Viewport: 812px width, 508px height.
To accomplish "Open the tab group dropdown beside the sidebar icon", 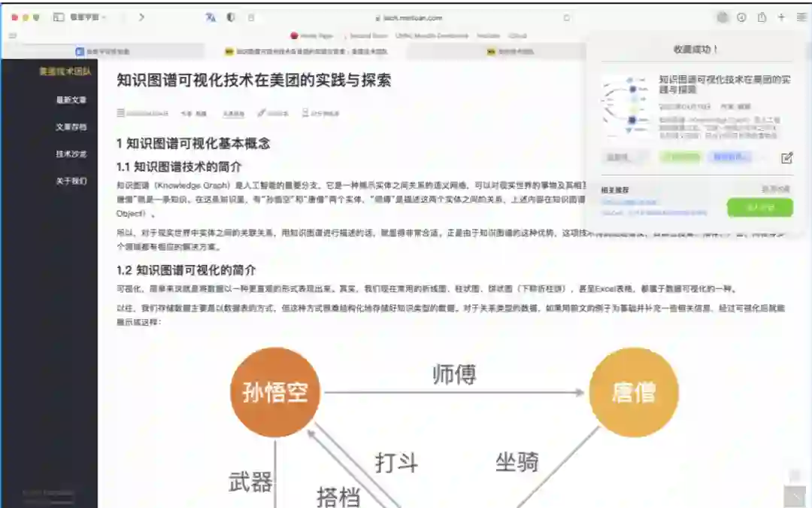I will click(x=88, y=17).
